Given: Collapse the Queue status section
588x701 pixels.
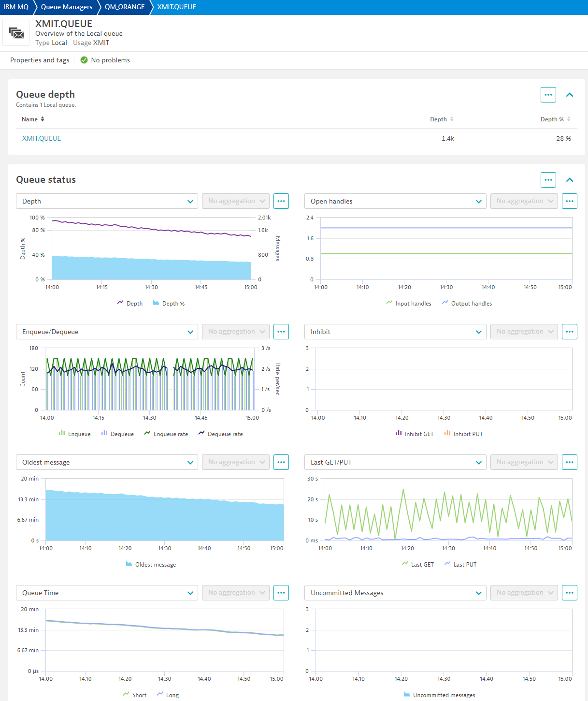Looking at the screenshot, I should pos(570,180).
